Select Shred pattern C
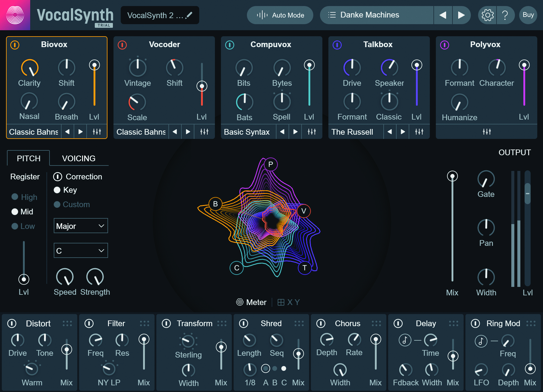This screenshot has width=543, height=392. pyautogui.click(x=284, y=368)
